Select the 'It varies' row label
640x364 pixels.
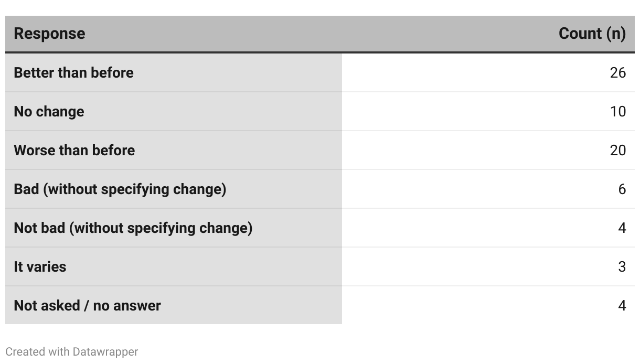[40, 266]
